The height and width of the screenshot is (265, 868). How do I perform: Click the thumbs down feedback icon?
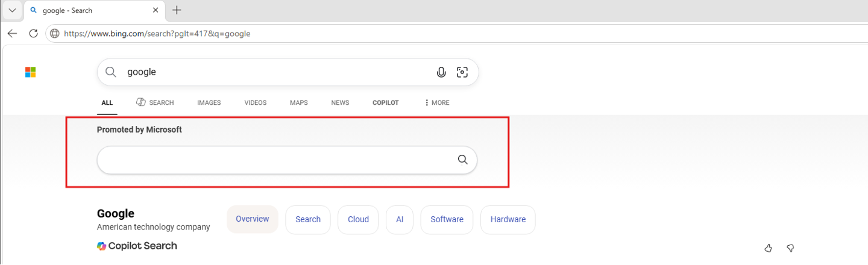(790, 248)
